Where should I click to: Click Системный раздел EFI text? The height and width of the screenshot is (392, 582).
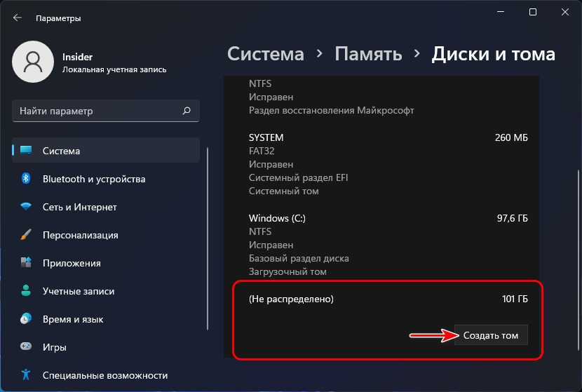pyautogui.click(x=299, y=177)
